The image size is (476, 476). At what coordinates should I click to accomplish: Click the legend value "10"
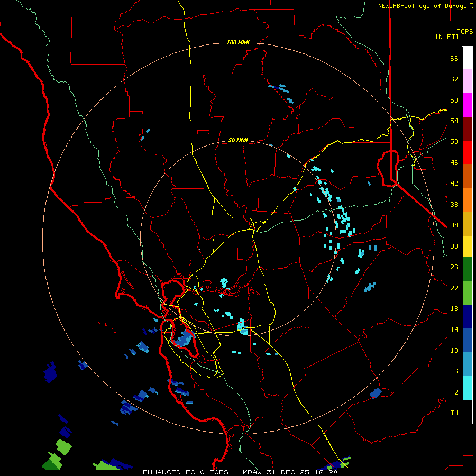454,350
